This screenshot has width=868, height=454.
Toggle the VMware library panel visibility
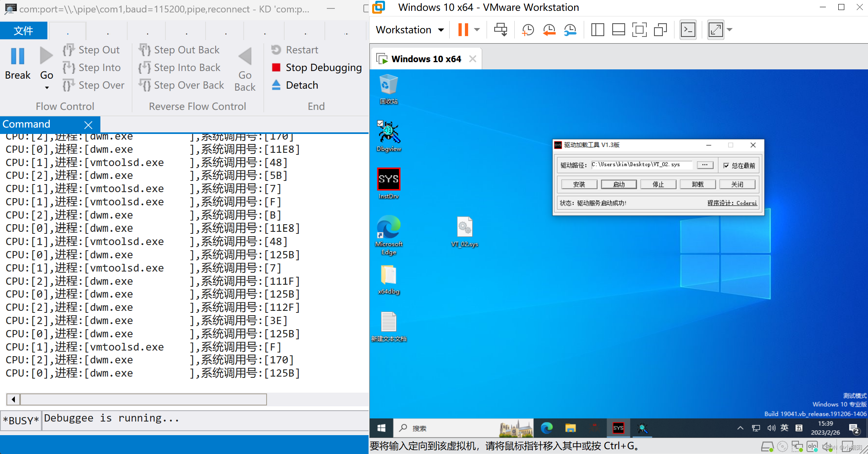coord(597,29)
